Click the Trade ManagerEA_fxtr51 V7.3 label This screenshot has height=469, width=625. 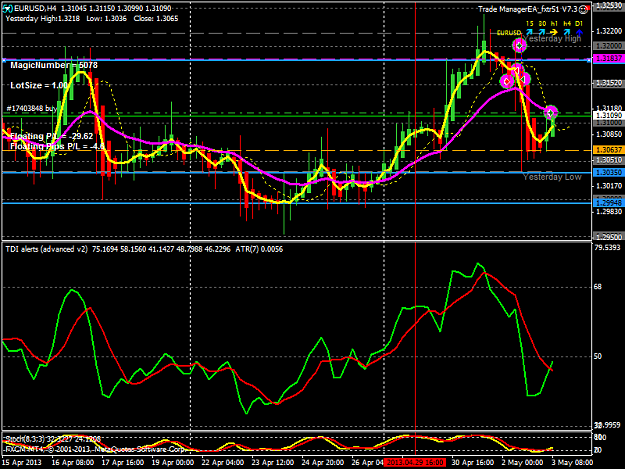[x=528, y=9]
